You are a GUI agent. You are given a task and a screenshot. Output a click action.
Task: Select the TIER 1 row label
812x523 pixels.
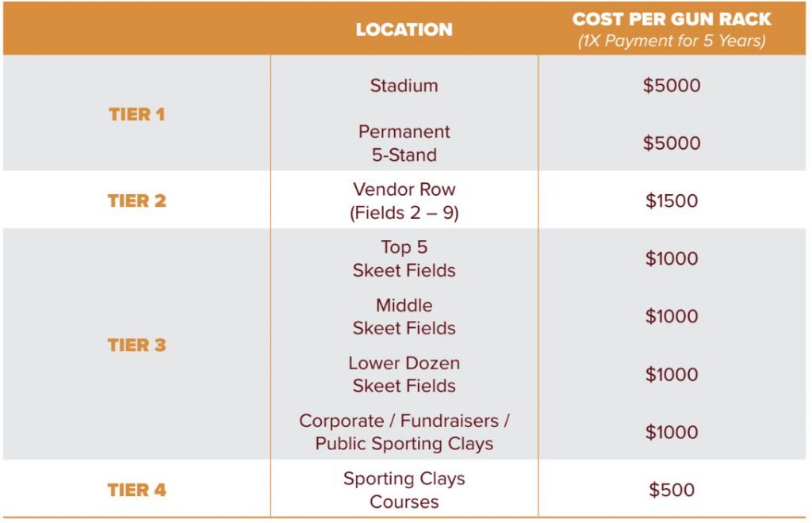[x=136, y=114]
